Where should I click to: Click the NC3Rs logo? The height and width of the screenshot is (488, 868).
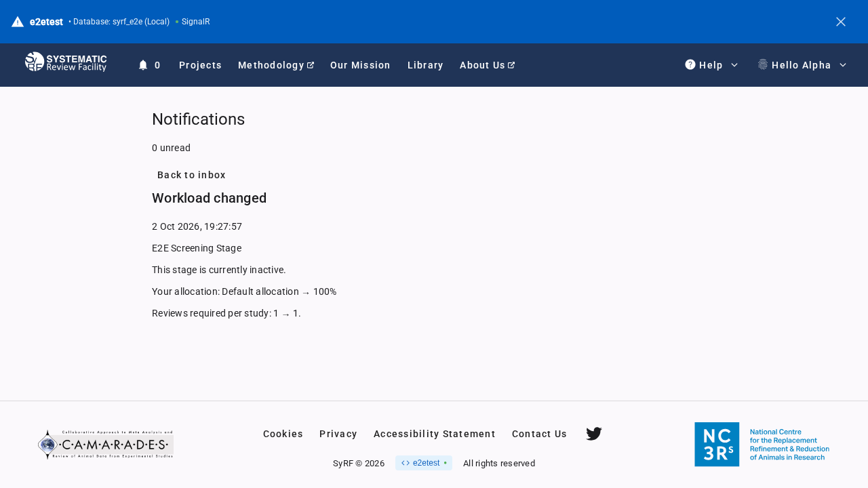pos(762,445)
